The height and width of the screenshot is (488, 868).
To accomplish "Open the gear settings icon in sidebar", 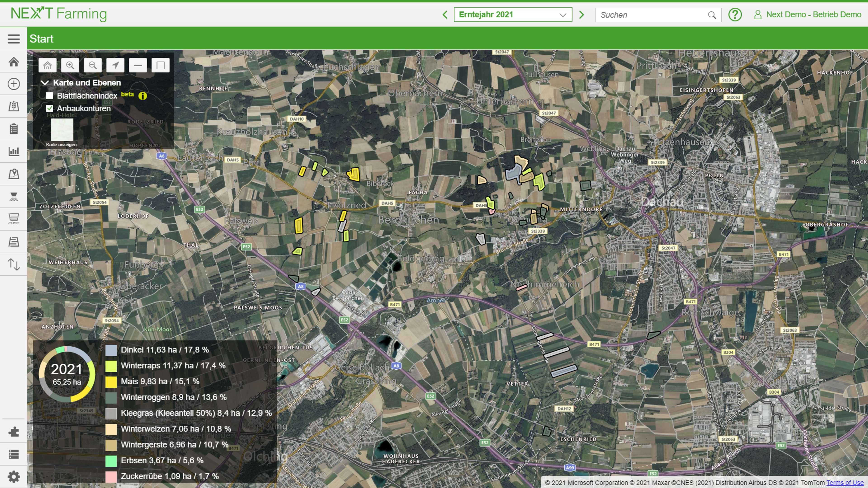I will point(14,477).
